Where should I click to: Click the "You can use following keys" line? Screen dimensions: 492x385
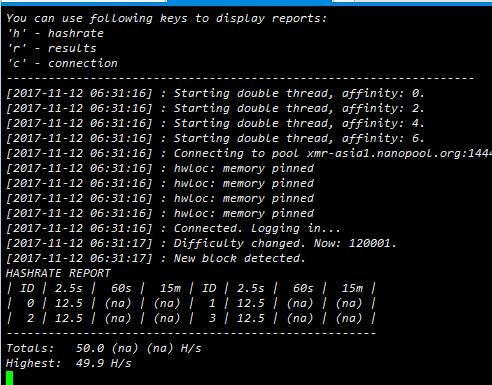point(166,18)
